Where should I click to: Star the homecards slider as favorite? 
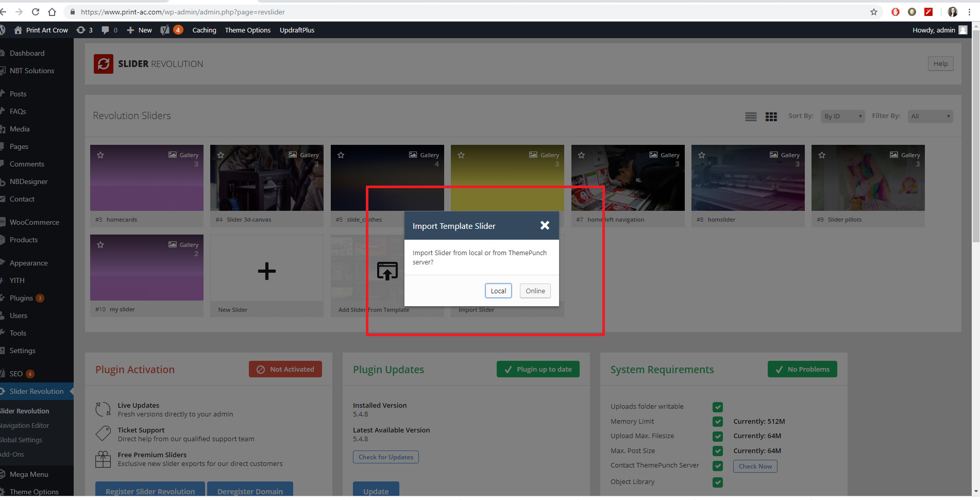coord(100,155)
